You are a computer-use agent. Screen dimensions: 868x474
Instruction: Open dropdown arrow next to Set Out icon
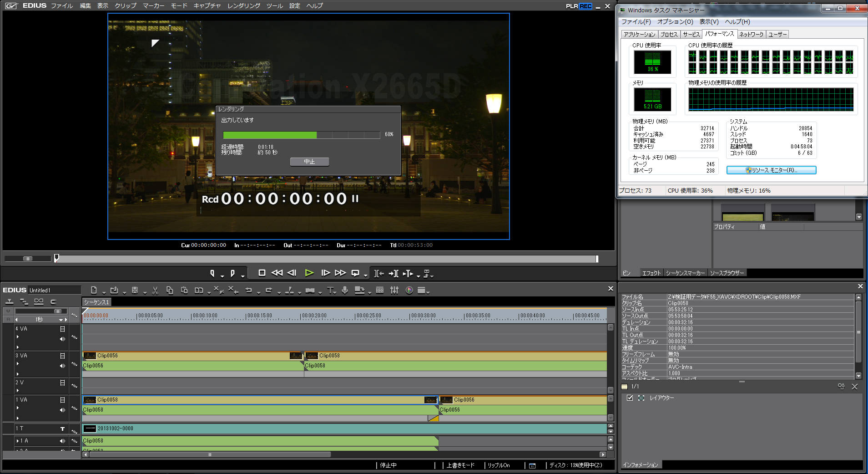(x=242, y=276)
